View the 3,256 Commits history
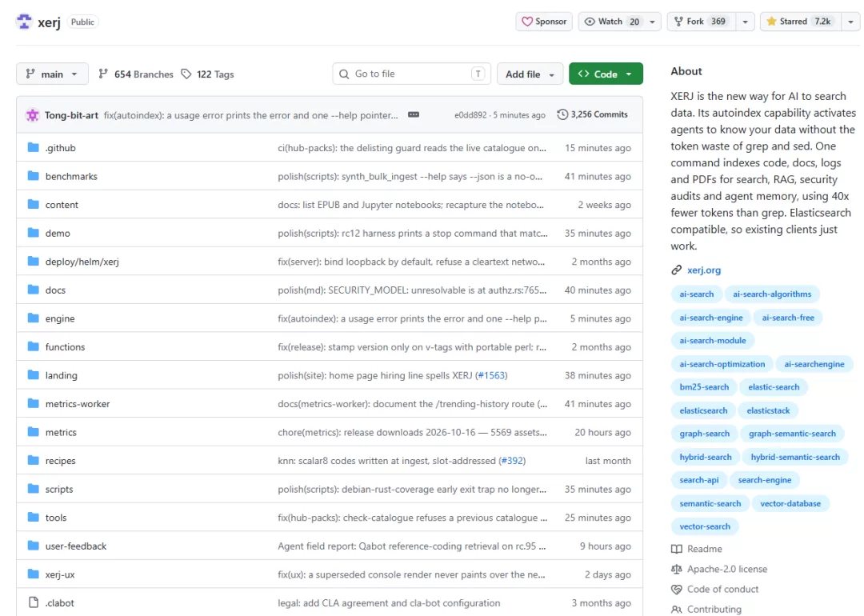864x616 pixels. [592, 114]
